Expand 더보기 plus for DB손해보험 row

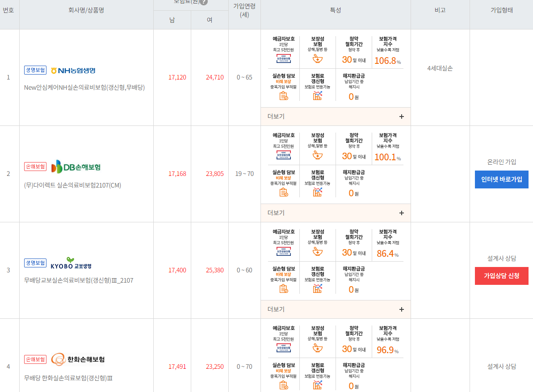pos(402,213)
